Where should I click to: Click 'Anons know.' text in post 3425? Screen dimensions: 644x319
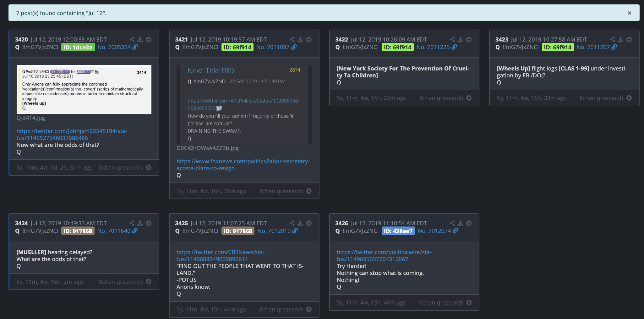193,287
